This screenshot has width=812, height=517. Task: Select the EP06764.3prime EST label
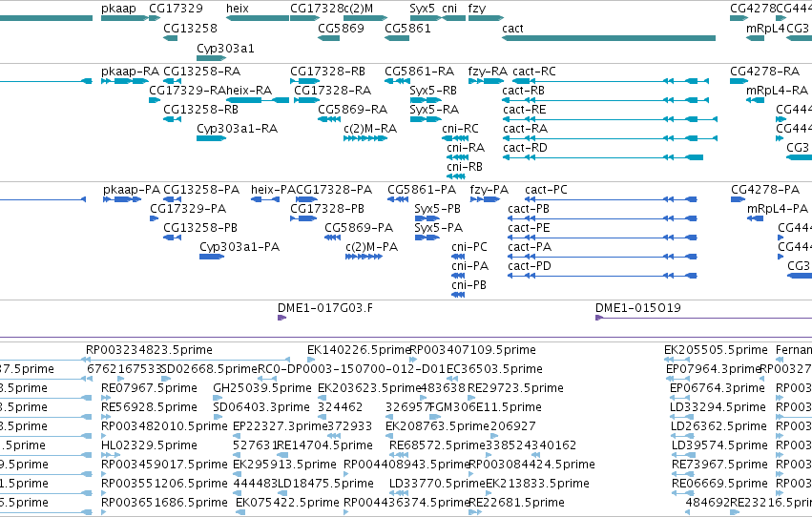(718, 388)
